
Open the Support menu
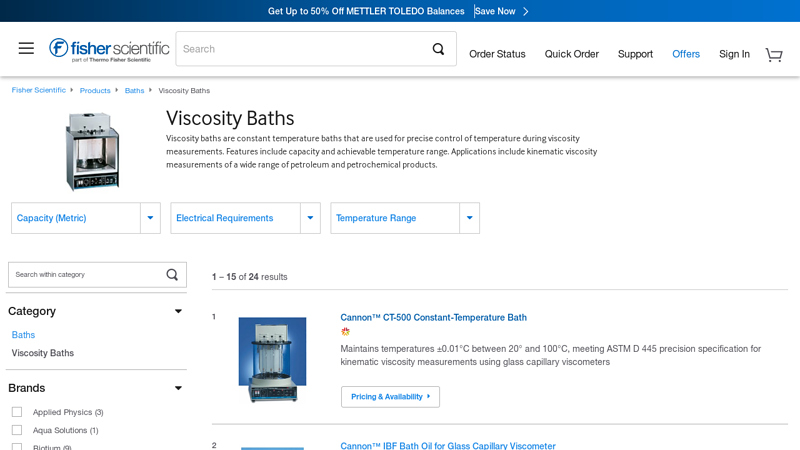pos(635,54)
